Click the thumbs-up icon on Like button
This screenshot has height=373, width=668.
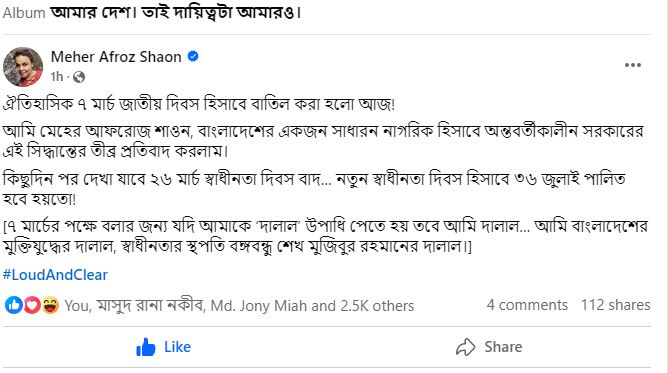click(146, 347)
